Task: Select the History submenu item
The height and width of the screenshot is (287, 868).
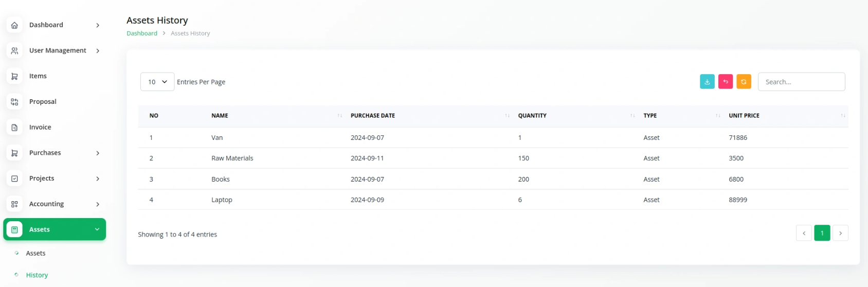Action: [37, 275]
